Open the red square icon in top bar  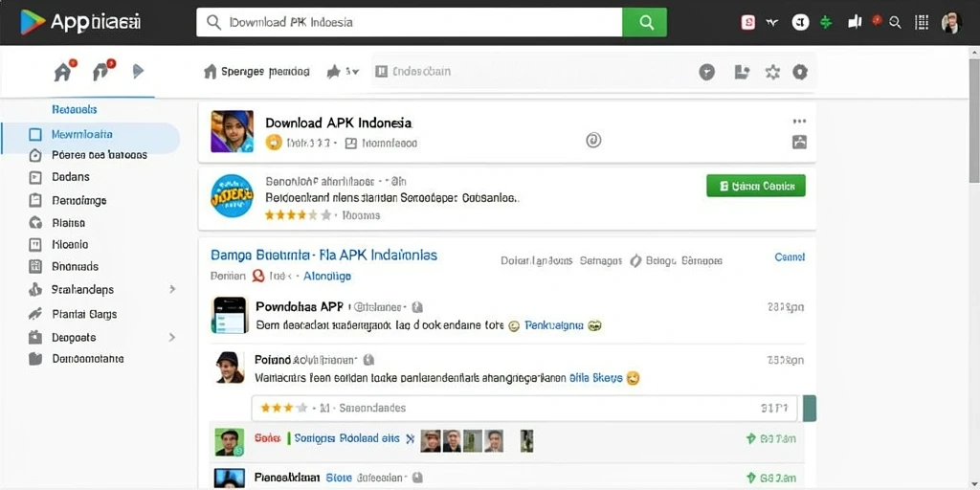[748, 23]
